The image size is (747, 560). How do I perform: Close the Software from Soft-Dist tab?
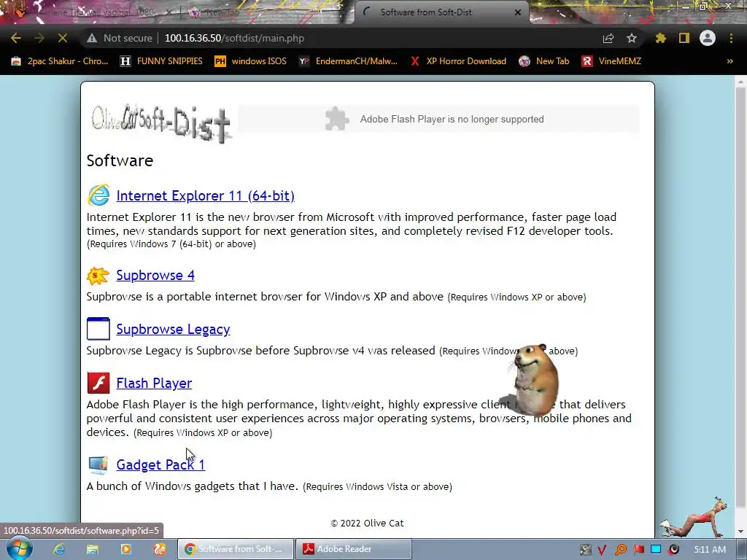[x=518, y=12]
